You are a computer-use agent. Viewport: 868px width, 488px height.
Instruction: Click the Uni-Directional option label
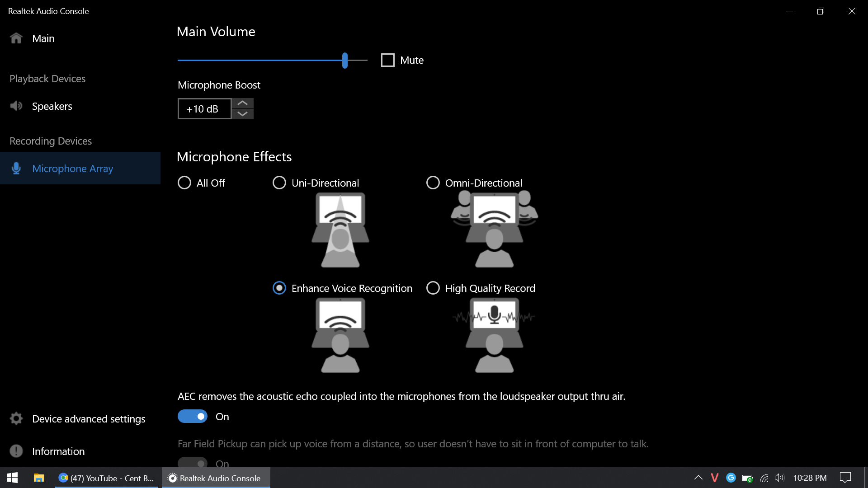coord(325,183)
